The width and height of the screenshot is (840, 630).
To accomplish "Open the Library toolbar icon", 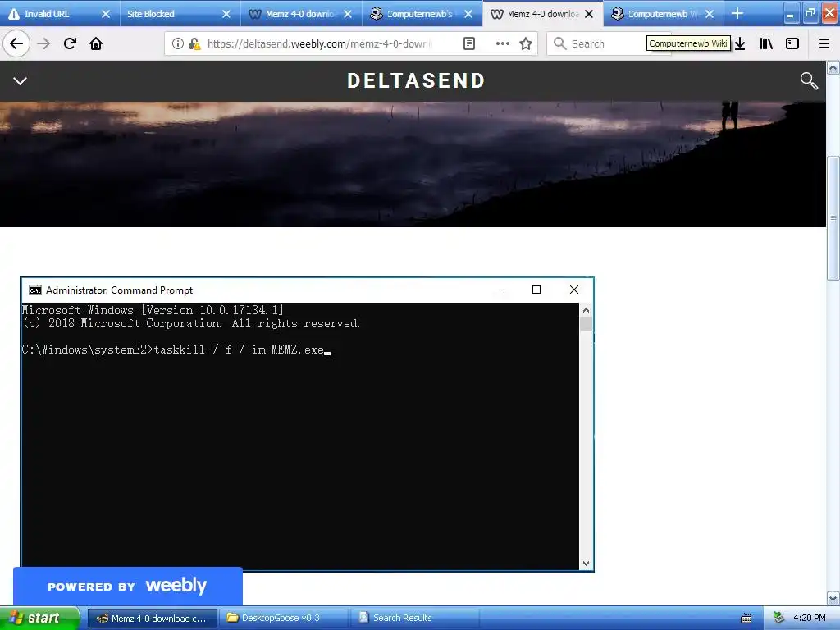I will point(767,43).
